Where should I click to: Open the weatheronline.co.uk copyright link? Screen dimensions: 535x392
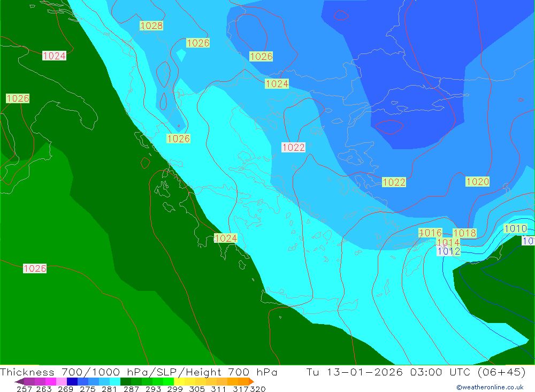click(490, 387)
